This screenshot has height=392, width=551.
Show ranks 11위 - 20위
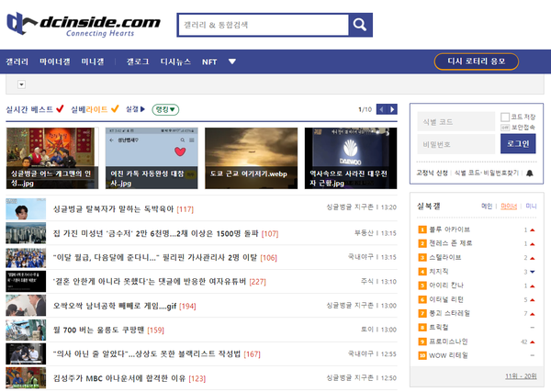click(521, 376)
